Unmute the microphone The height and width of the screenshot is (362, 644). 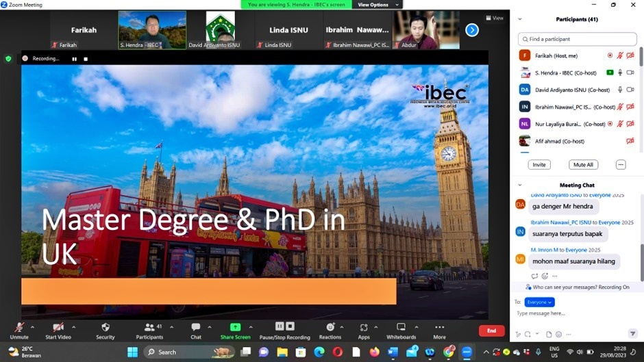point(19,328)
